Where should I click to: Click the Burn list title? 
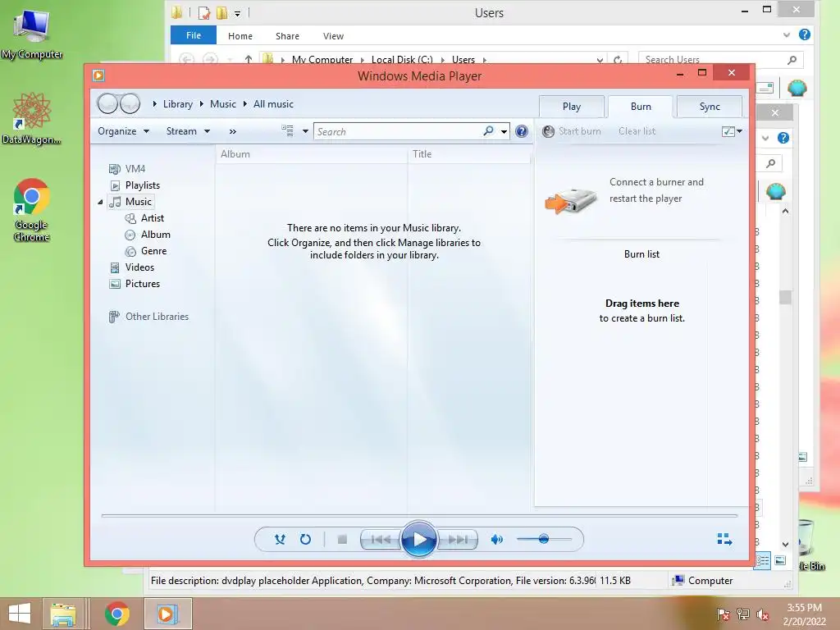(641, 254)
